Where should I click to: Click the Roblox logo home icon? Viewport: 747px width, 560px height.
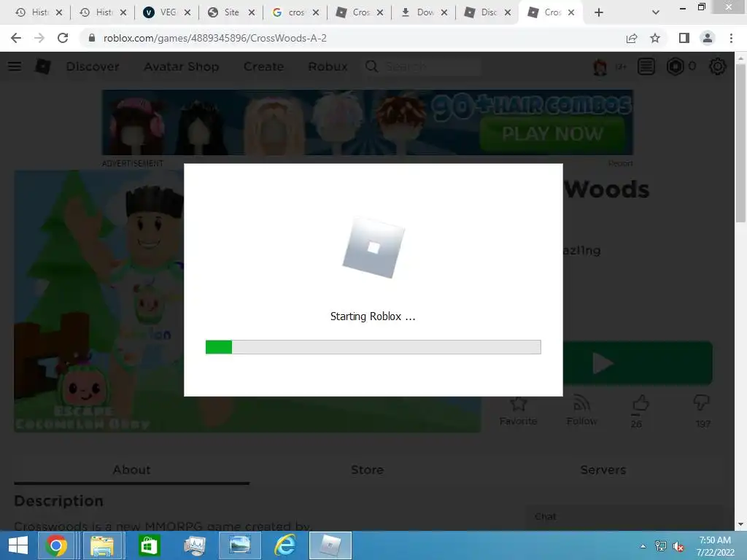coord(42,66)
